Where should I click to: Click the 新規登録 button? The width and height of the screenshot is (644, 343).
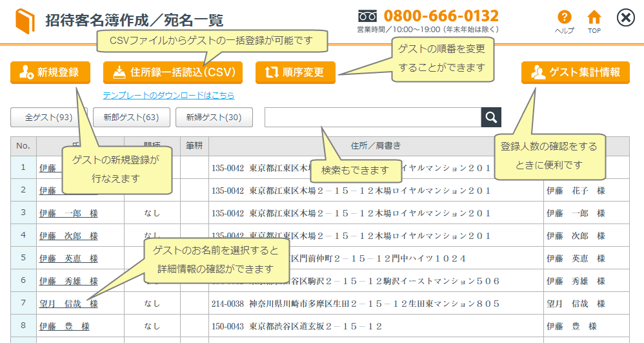(x=50, y=72)
